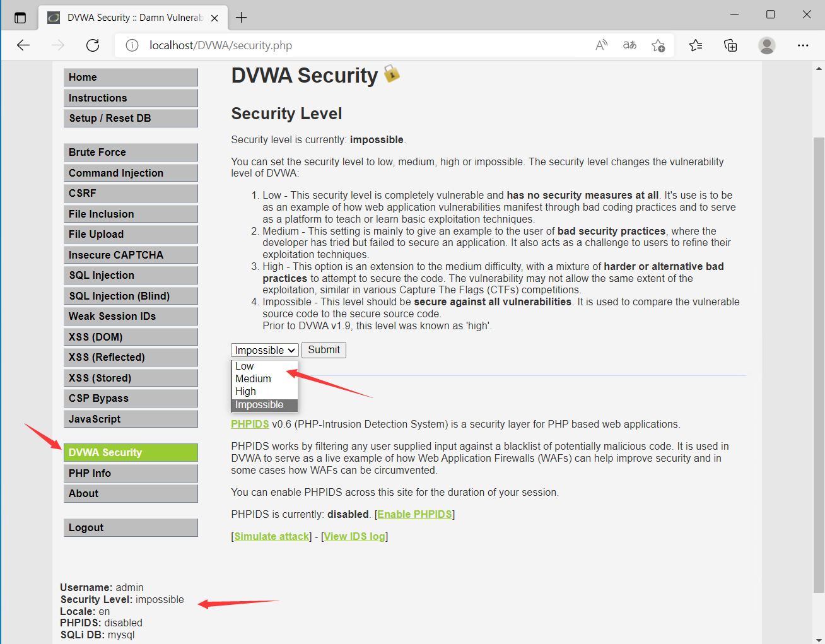Open the SQL Injection (Blind) menu item

coord(131,296)
